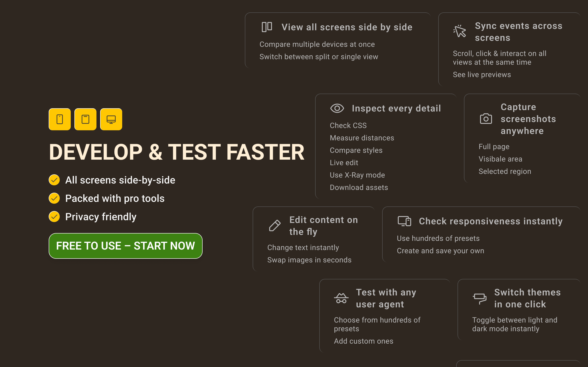Click the yellow mobile phone device icon

point(59,119)
